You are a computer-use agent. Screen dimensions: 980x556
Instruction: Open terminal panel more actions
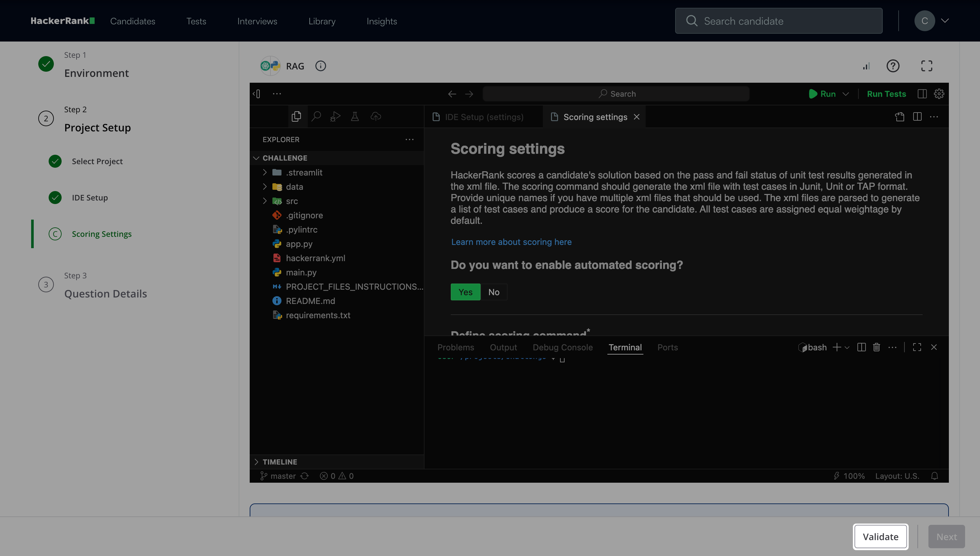pyautogui.click(x=892, y=347)
